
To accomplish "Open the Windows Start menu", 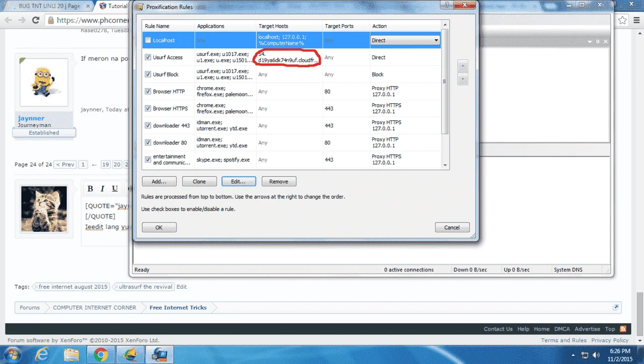I will click(x=12, y=354).
